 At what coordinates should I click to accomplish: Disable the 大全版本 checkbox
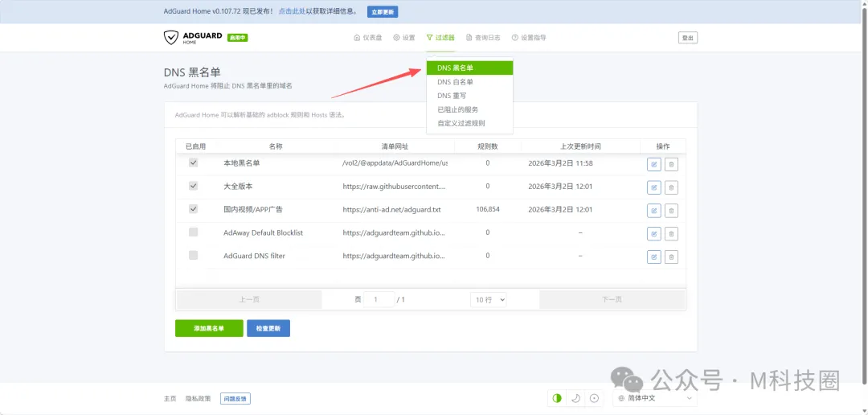pyautogui.click(x=193, y=186)
